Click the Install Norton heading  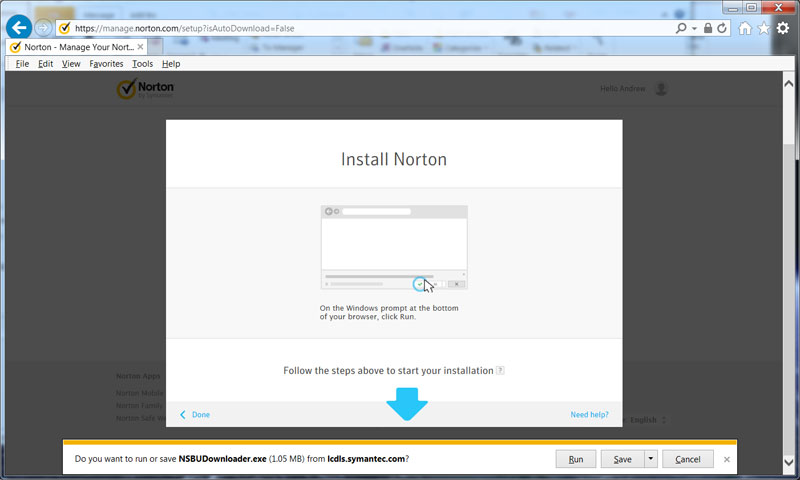393,159
